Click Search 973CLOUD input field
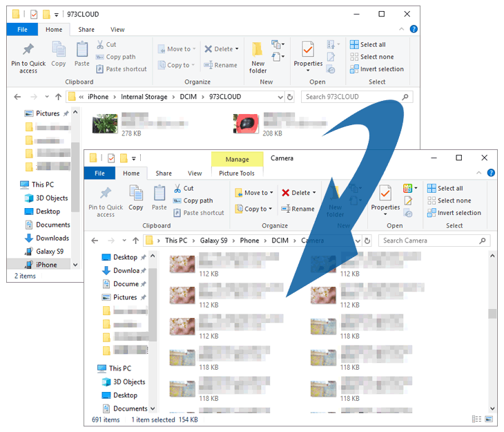This screenshot has width=504, height=432. tap(357, 97)
